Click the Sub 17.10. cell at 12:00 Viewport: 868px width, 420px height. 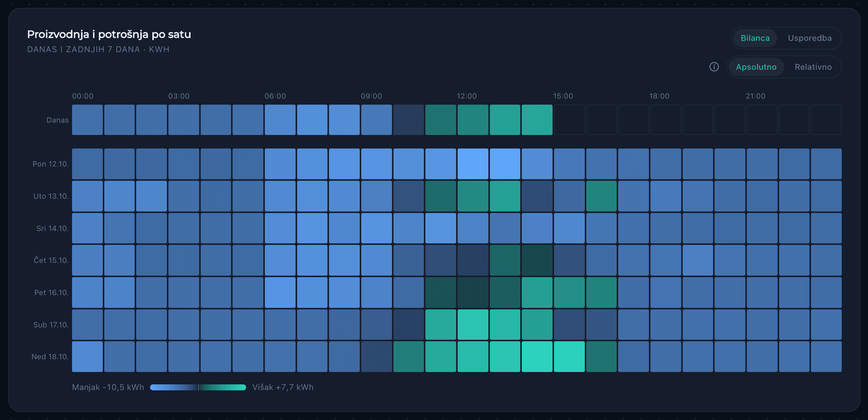[x=473, y=324]
